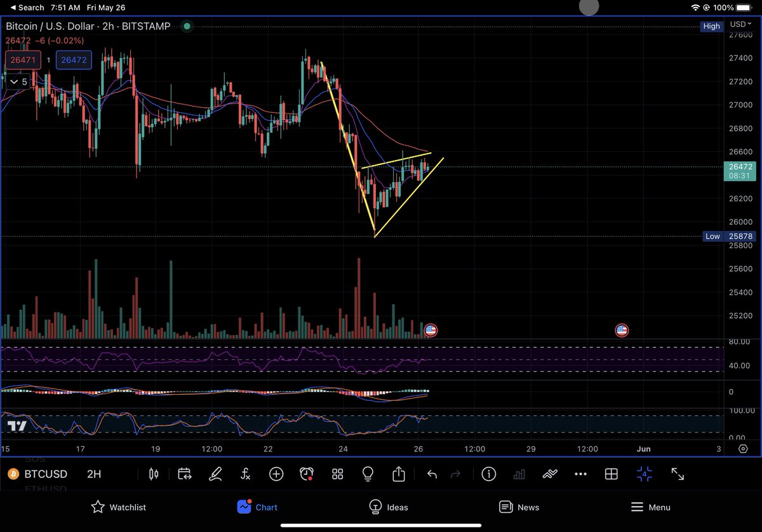Image resolution: width=762 pixels, height=532 pixels.
Task: Tap the plus compare symbol icon
Action: click(x=276, y=474)
